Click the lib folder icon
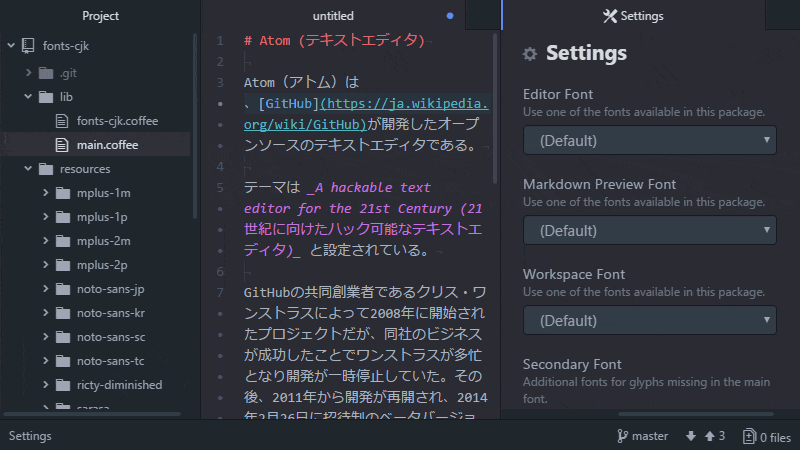This screenshot has width=800, height=450. (x=46, y=97)
